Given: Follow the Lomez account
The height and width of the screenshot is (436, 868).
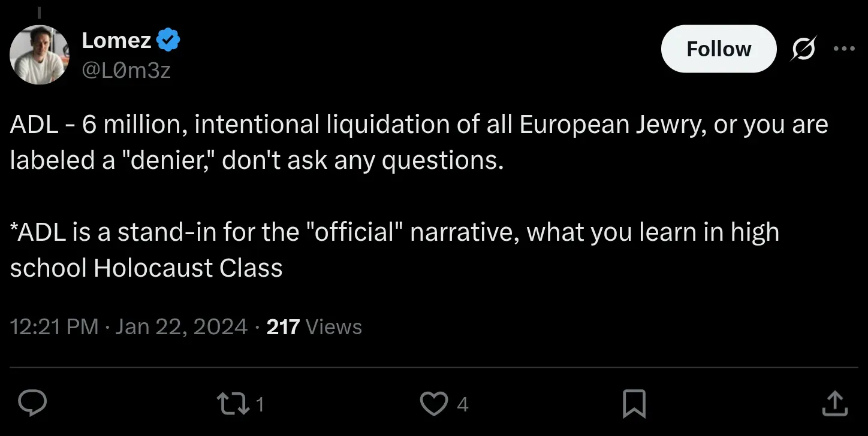Looking at the screenshot, I should (718, 49).
